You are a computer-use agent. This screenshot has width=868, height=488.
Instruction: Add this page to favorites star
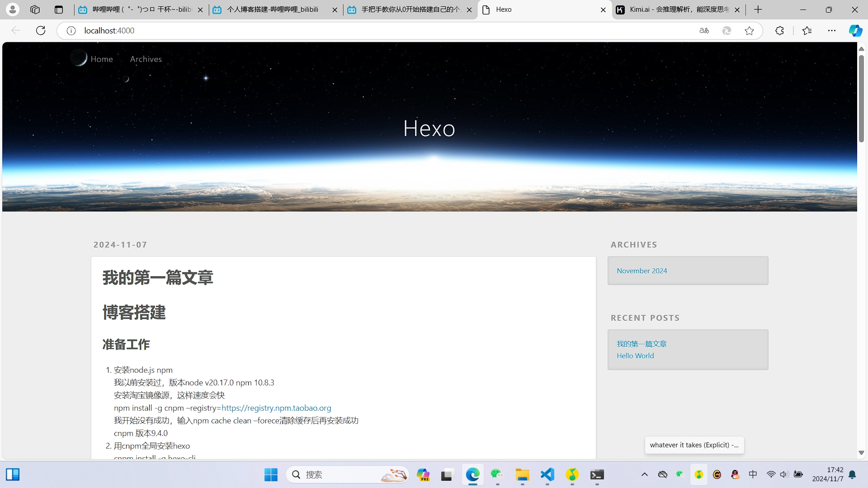[x=749, y=31]
